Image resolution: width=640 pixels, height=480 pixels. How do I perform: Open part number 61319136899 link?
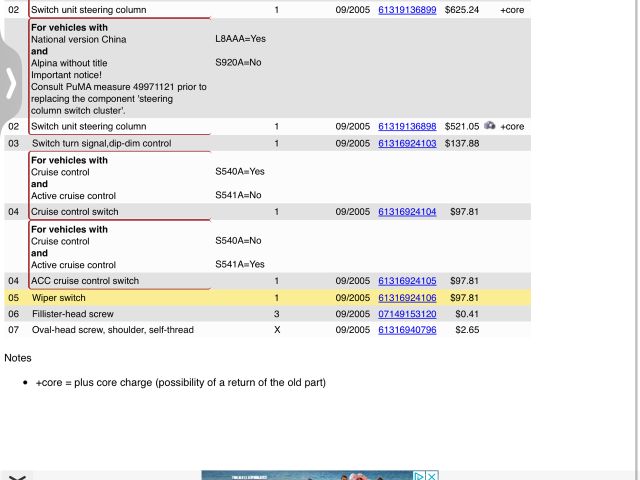pos(407,10)
